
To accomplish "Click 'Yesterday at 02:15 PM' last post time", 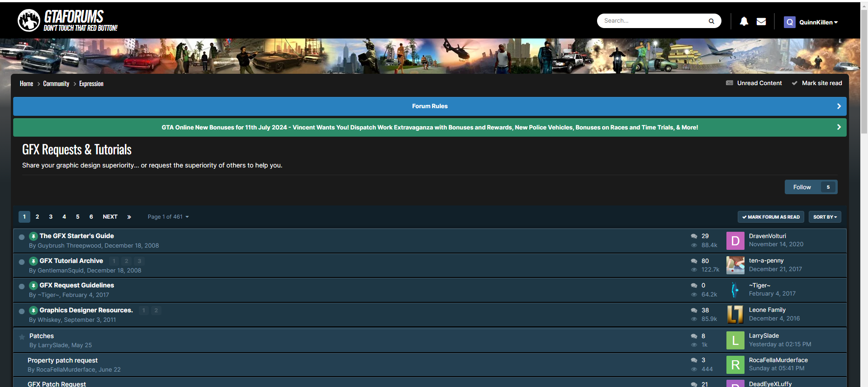I will 780,344.
